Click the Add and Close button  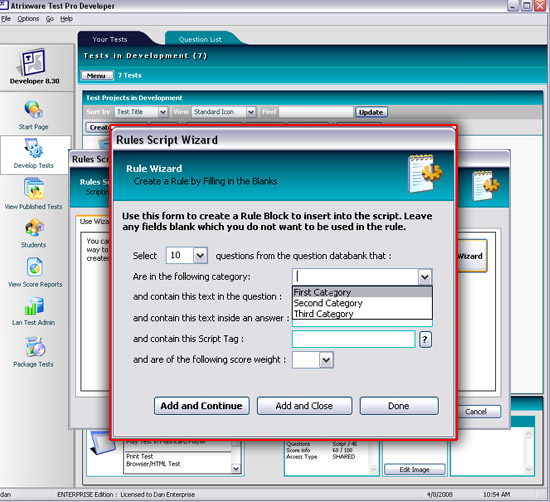coord(304,406)
